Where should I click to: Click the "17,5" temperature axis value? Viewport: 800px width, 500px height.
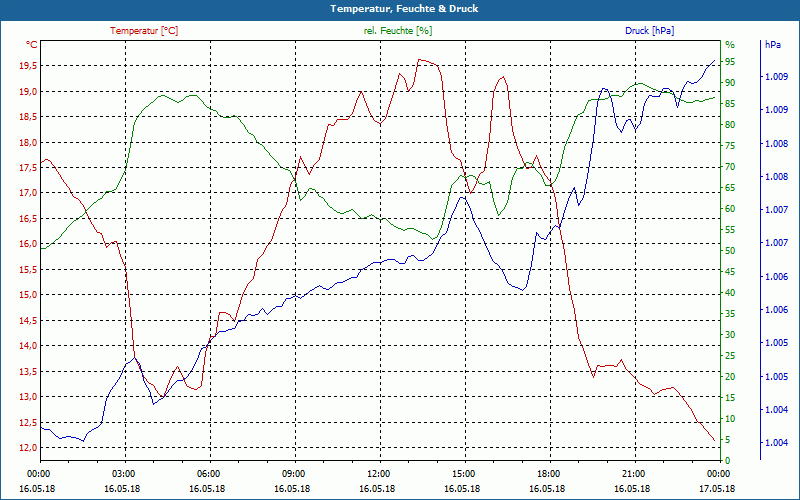coord(28,168)
